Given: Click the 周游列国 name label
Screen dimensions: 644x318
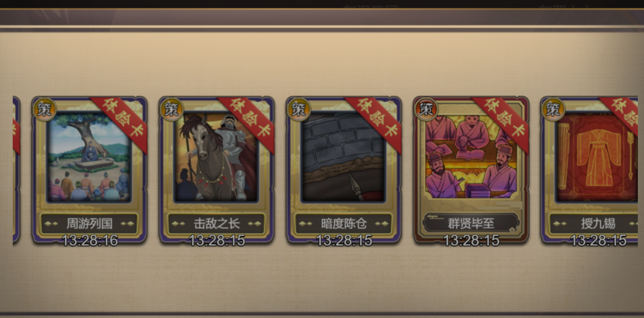Looking at the screenshot, I should pyautogui.click(x=89, y=224).
